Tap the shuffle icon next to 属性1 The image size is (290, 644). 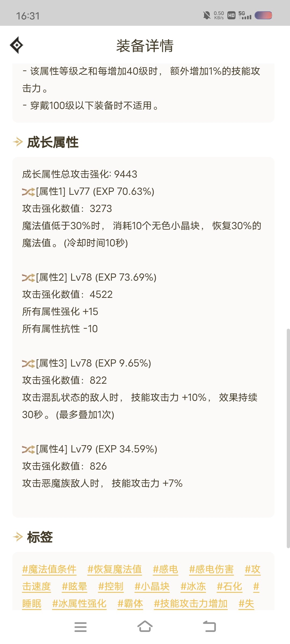28,192
